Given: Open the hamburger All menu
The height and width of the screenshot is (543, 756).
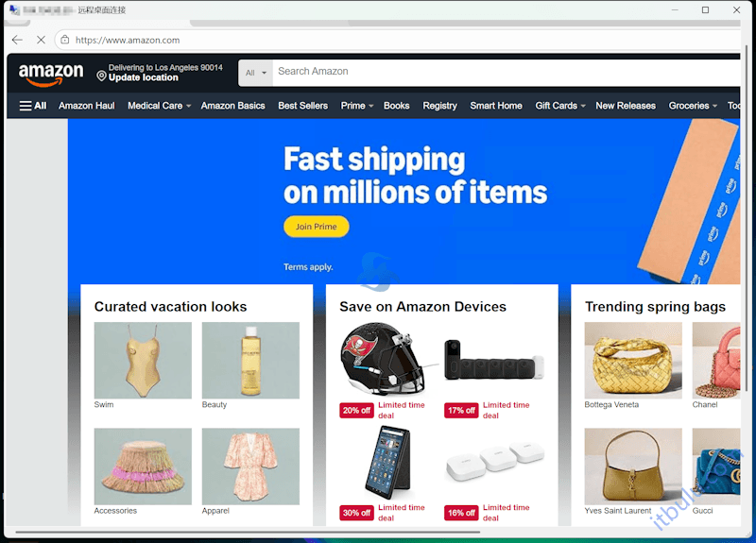Looking at the screenshot, I should point(33,106).
